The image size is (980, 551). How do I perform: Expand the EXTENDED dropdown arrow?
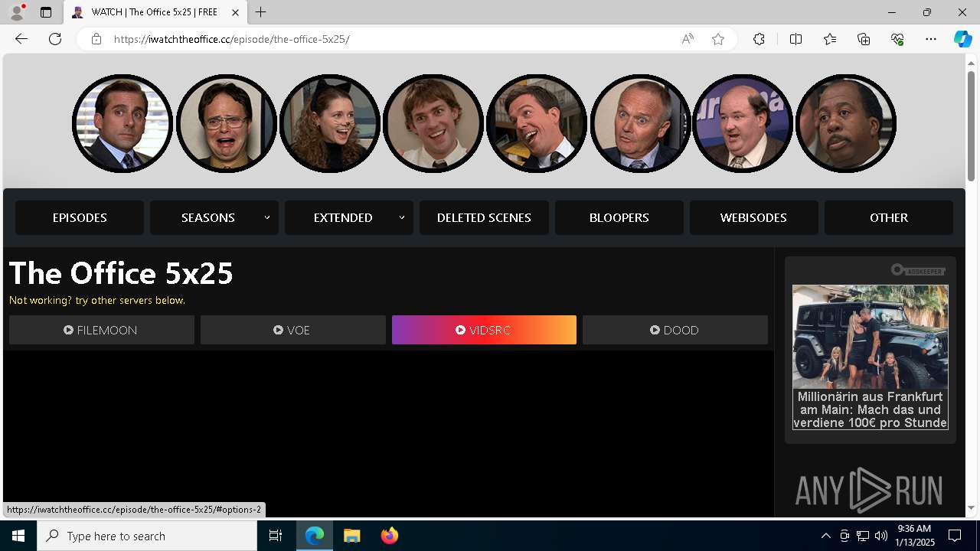(402, 217)
